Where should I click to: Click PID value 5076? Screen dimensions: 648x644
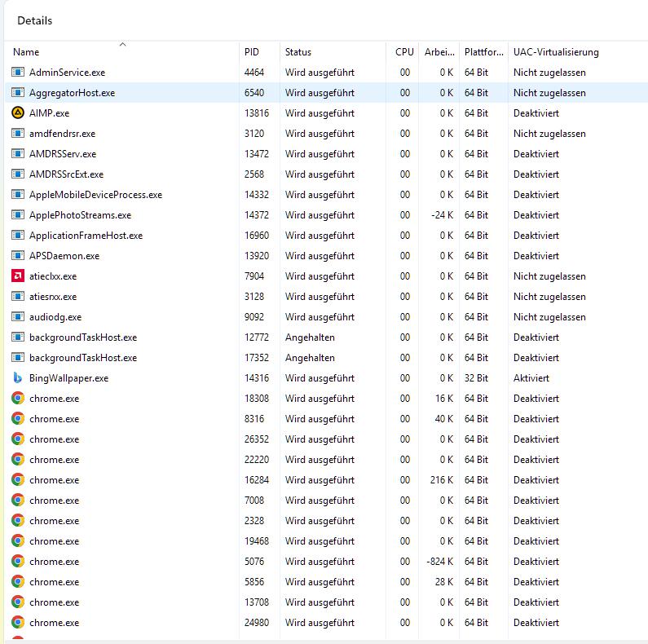pyautogui.click(x=254, y=562)
